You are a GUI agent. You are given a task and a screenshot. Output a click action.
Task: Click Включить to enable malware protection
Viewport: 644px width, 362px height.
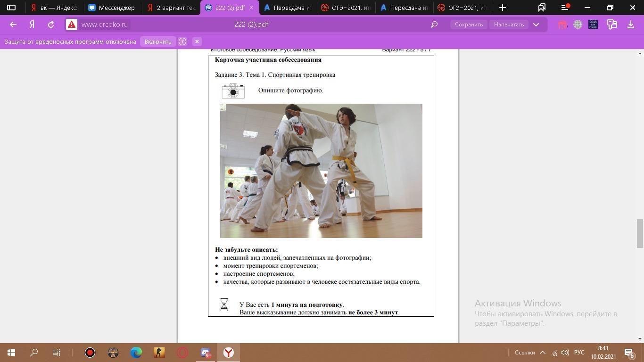pyautogui.click(x=158, y=41)
